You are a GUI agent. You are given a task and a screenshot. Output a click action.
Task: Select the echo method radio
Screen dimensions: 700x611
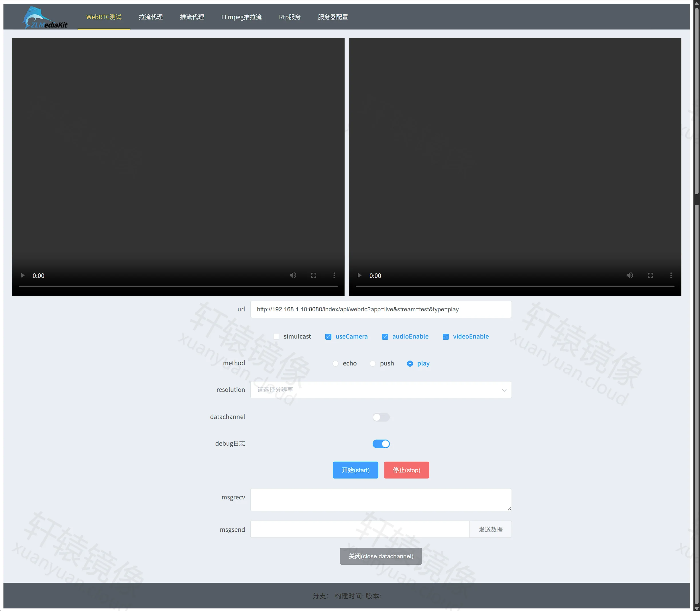click(335, 364)
